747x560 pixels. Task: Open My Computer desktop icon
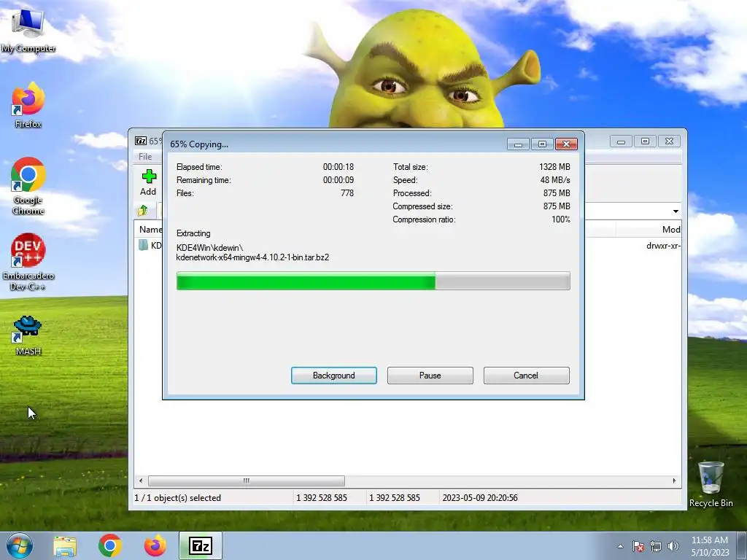28,30
